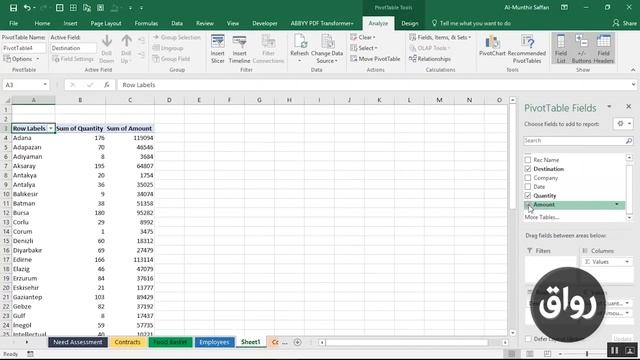This screenshot has width=640, height=360.
Task: Open the File tab
Action: pyautogui.click(x=13, y=23)
